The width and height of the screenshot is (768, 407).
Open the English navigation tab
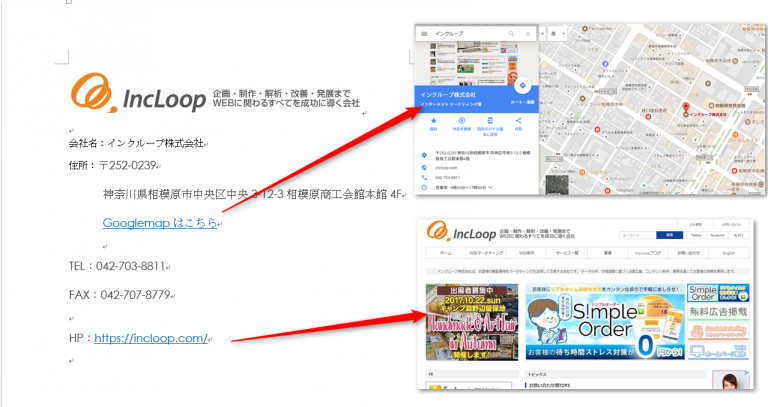[729, 253]
